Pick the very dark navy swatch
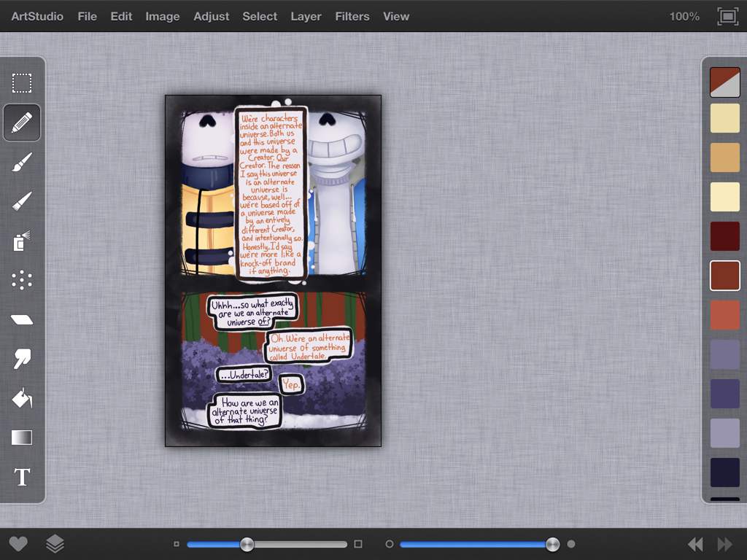747x560 pixels. coord(724,472)
